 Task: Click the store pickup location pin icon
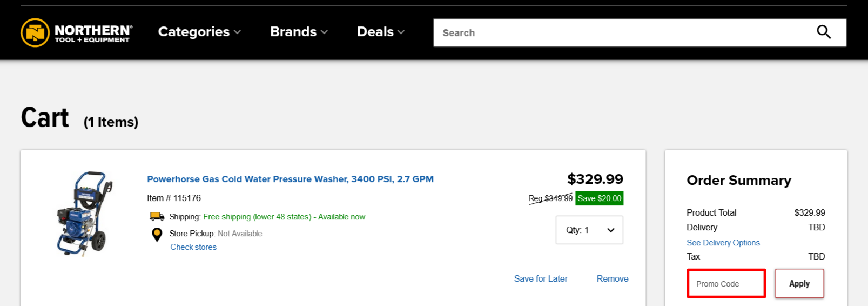click(157, 234)
